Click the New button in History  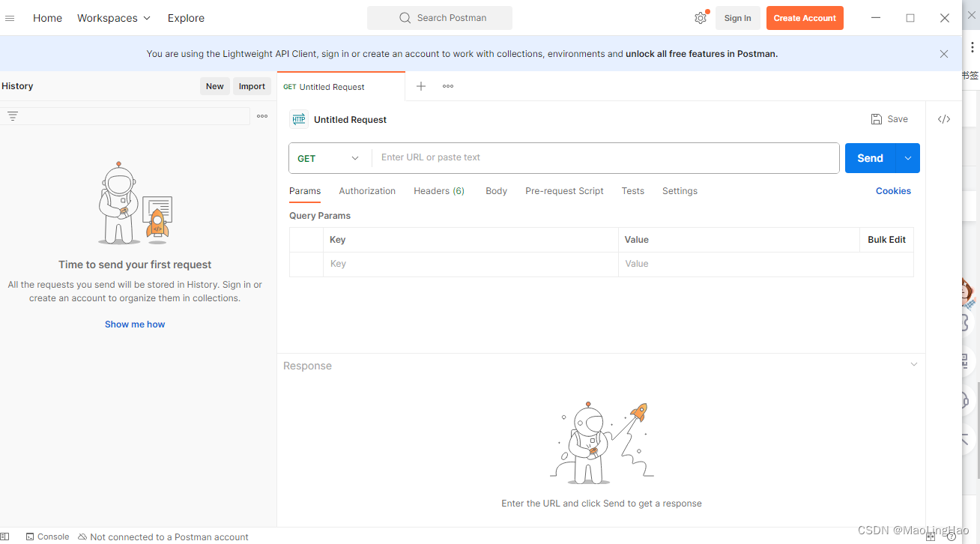click(215, 86)
